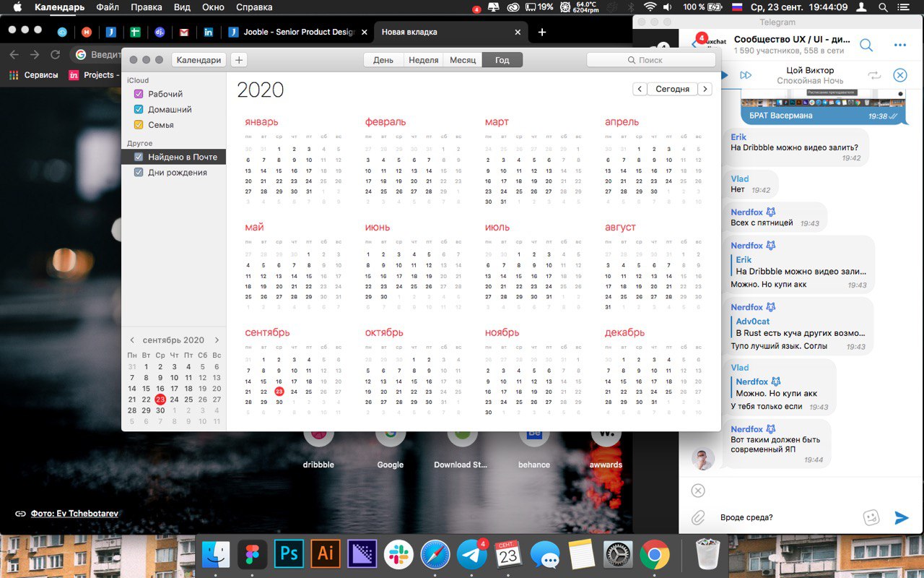This screenshot has height=578, width=924.
Task: Open Окно menu in menu bar
Action: [x=213, y=7]
